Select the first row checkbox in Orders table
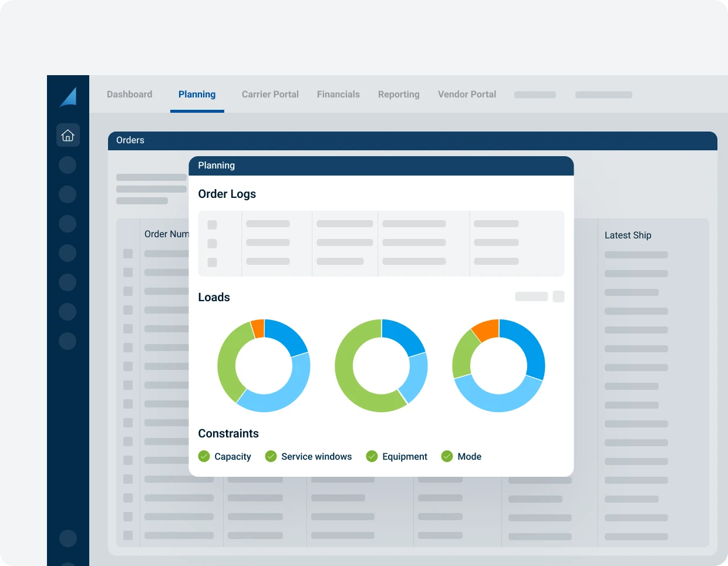This screenshot has width=728, height=566. coord(128,254)
